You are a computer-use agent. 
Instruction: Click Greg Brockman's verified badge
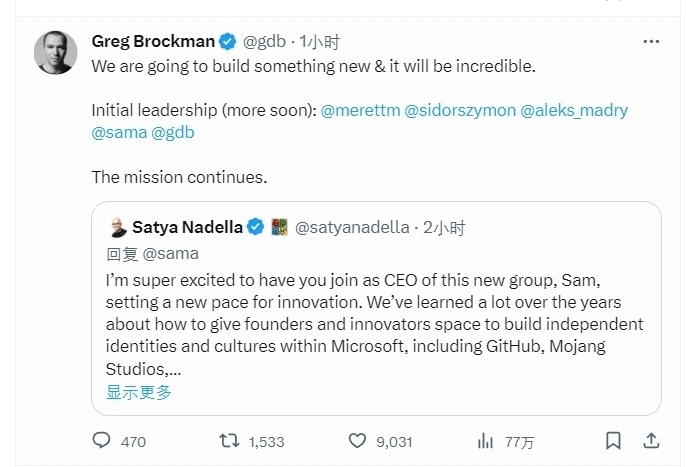(228, 42)
